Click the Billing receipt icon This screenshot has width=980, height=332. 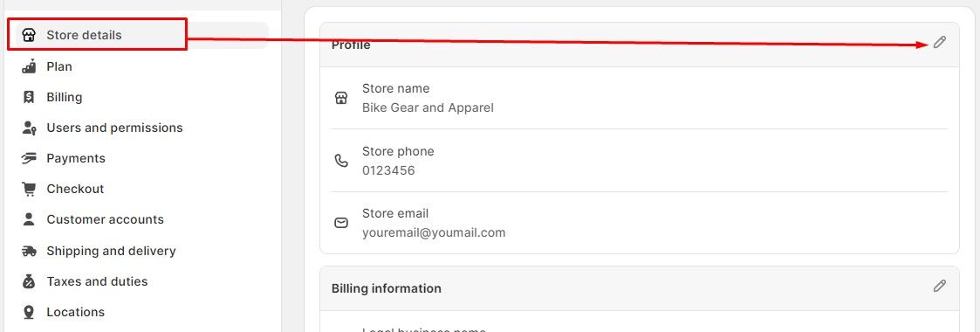click(29, 97)
